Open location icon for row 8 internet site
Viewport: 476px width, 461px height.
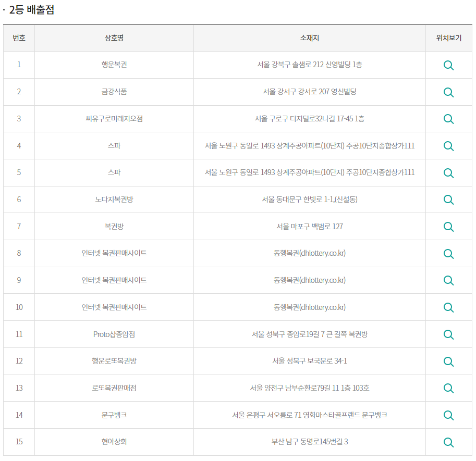[x=448, y=254]
